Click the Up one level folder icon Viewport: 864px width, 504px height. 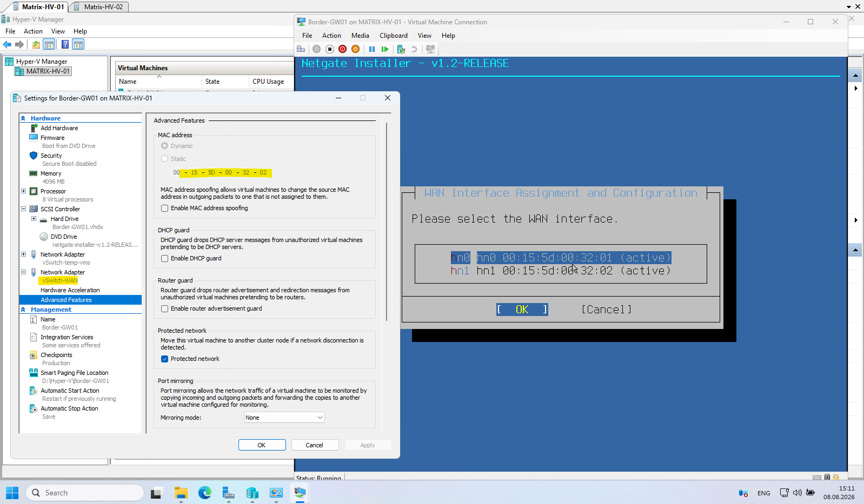click(36, 44)
